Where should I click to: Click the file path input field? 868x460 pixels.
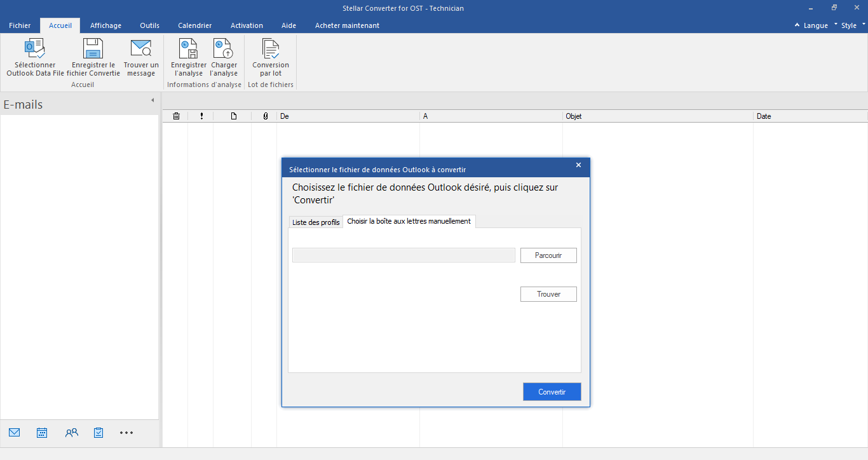pyautogui.click(x=403, y=255)
